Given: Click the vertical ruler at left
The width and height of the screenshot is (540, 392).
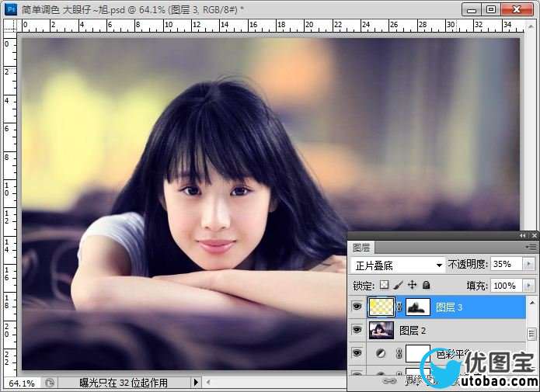Looking at the screenshot, I should pyautogui.click(x=10, y=204).
